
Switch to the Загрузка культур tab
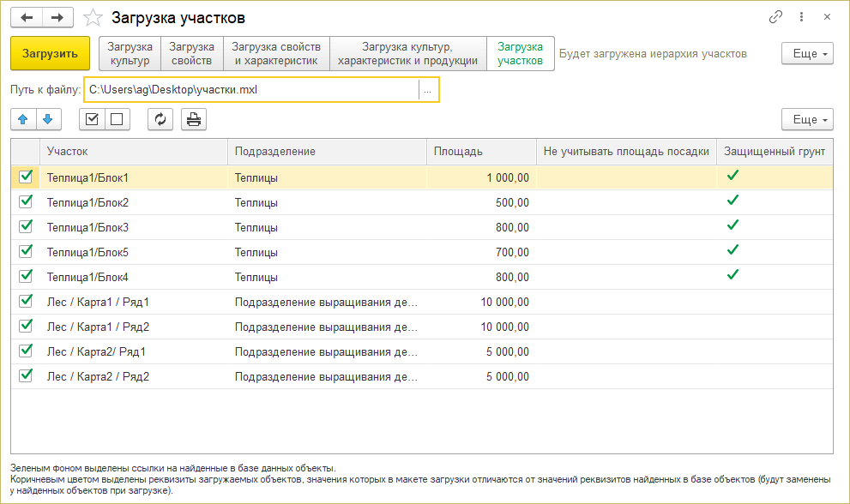pos(130,53)
